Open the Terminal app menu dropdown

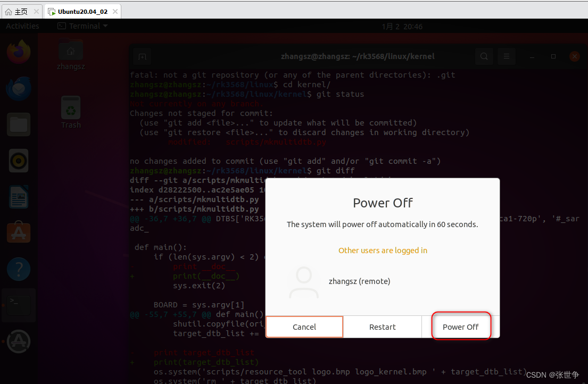(82, 26)
